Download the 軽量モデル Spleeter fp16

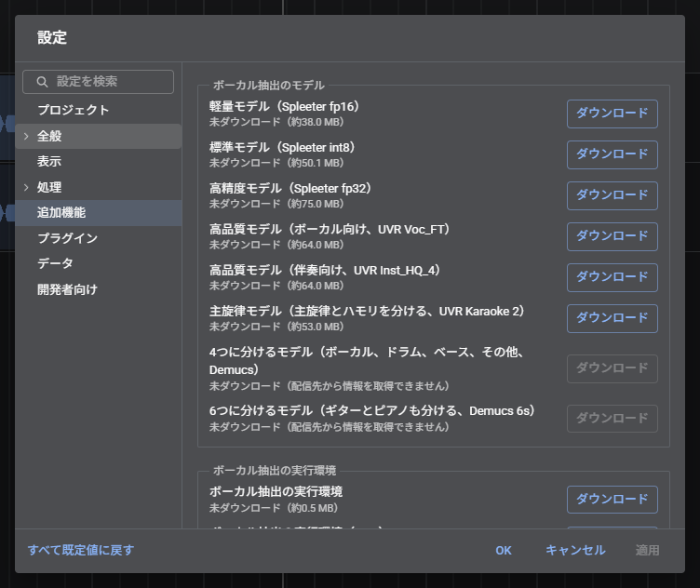click(x=612, y=114)
